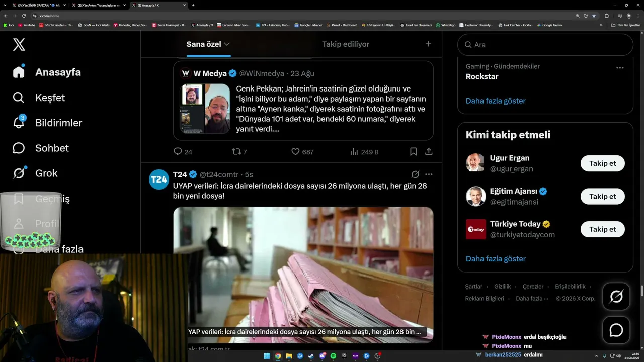
Task: Open the Erişilebilirlik footer link
Action: [570, 286]
